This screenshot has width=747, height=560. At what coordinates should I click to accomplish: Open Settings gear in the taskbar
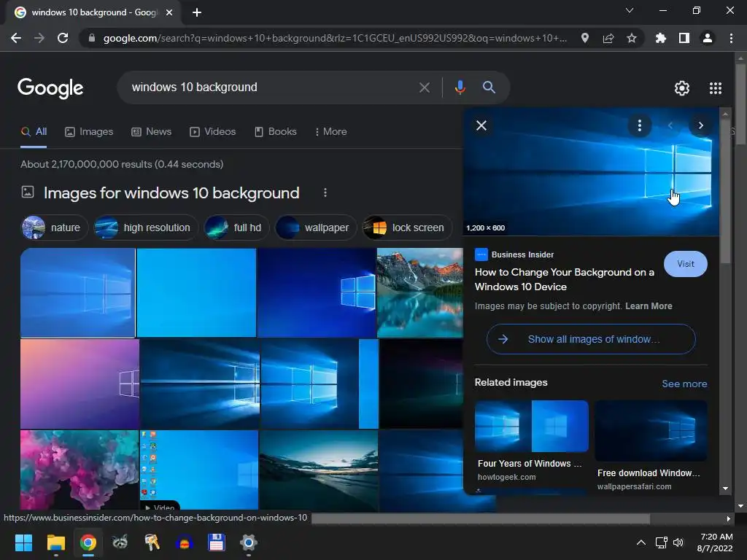(x=248, y=542)
